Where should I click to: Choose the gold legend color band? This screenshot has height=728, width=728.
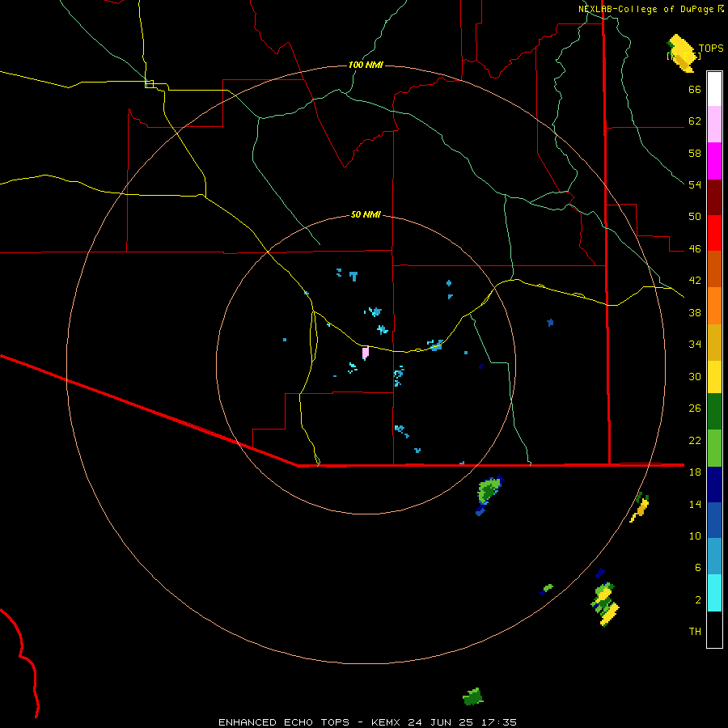click(714, 342)
